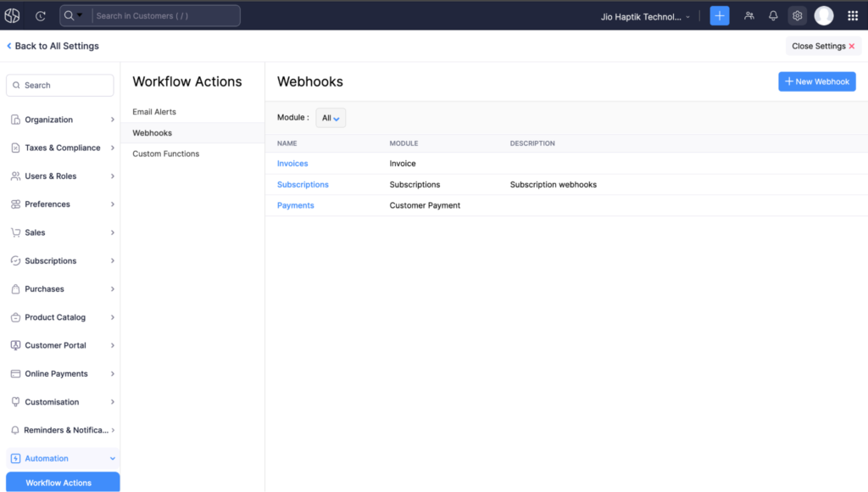The width and height of the screenshot is (868, 492).
Task: Open the organization name switcher dropdown
Action: click(645, 16)
